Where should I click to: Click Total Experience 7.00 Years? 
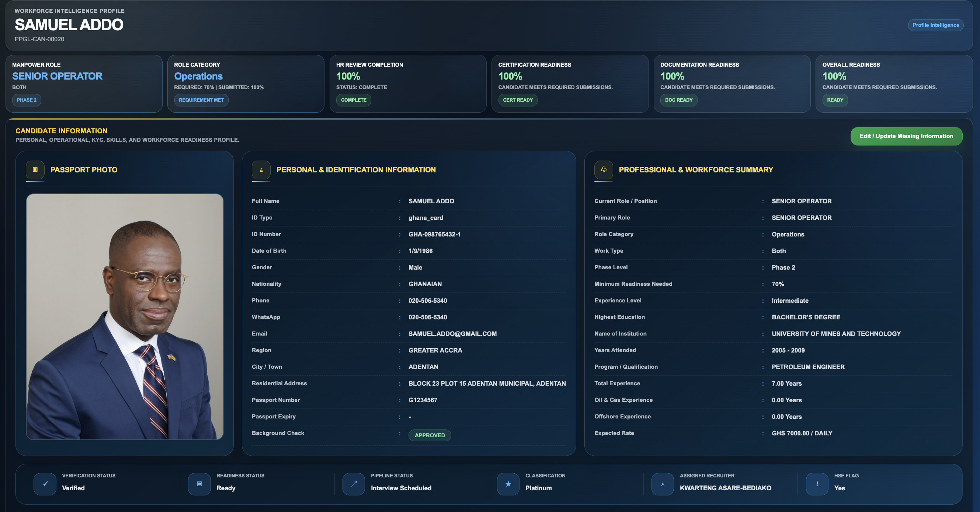[x=786, y=383]
